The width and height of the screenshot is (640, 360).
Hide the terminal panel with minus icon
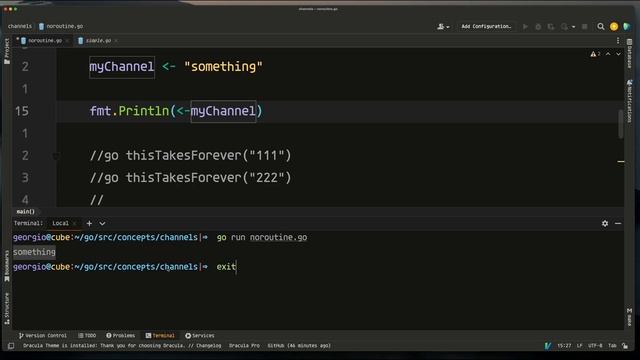click(618, 223)
